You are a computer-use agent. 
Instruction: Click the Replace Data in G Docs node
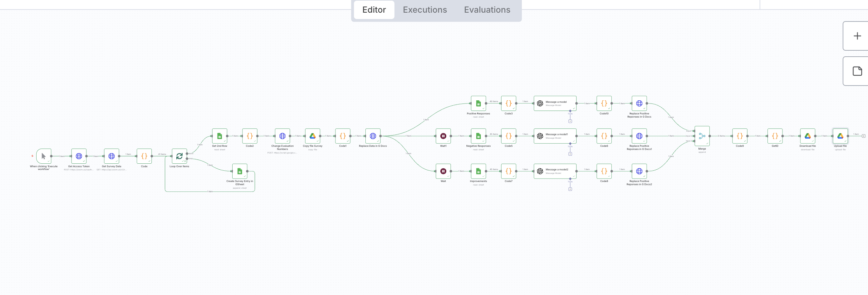tap(373, 136)
